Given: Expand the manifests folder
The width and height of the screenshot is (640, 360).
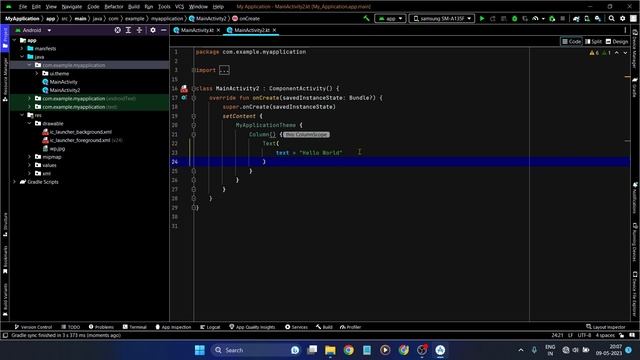Looking at the screenshot, I should (22, 49).
